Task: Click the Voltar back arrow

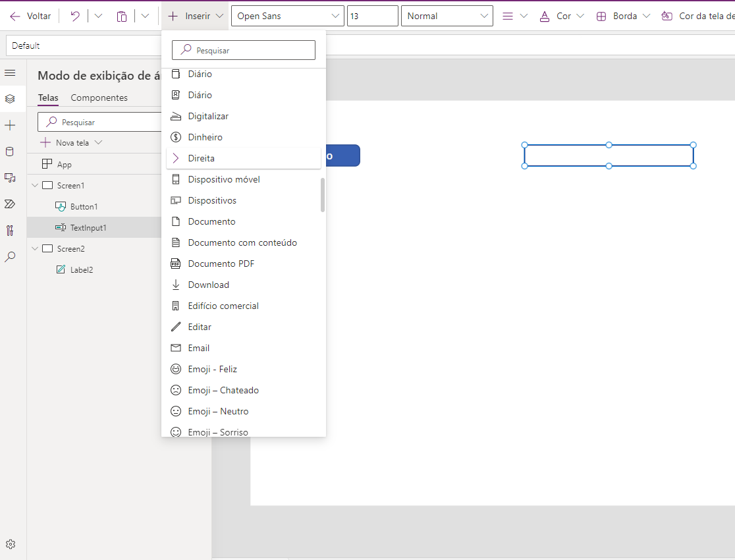Action: 15,16
